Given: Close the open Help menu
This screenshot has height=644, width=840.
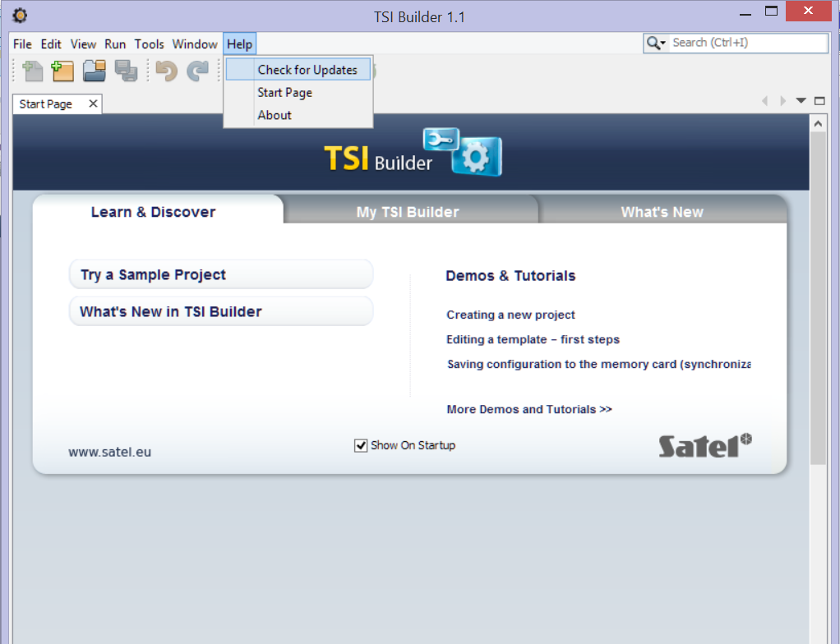Looking at the screenshot, I should [239, 44].
